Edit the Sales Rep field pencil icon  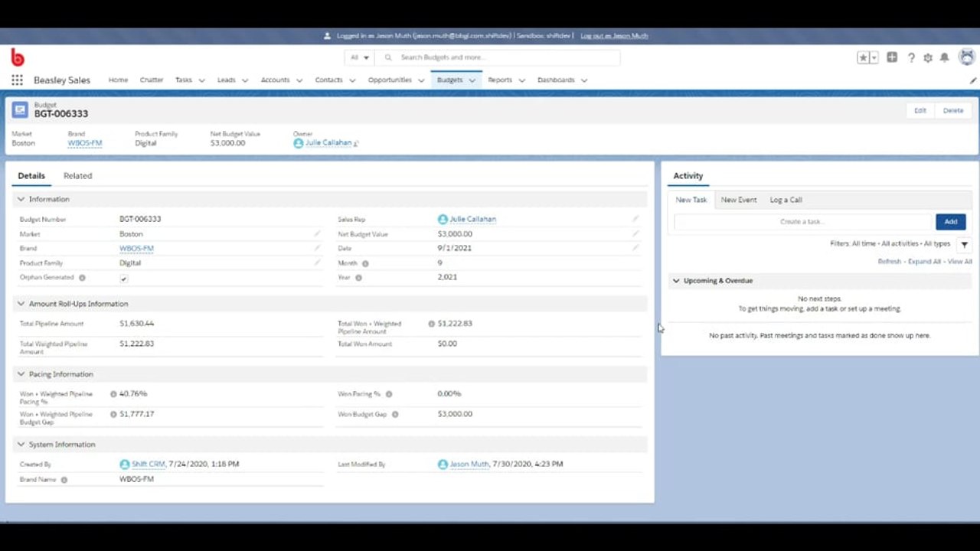click(x=635, y=219)
